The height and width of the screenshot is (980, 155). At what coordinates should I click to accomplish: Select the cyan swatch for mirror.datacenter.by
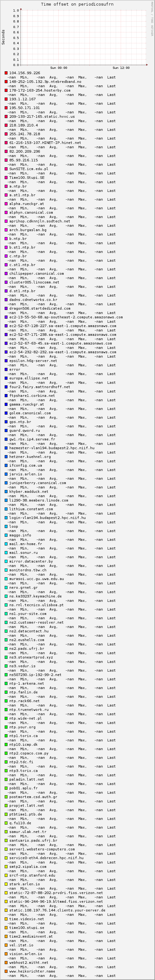[x=6, y=561]
